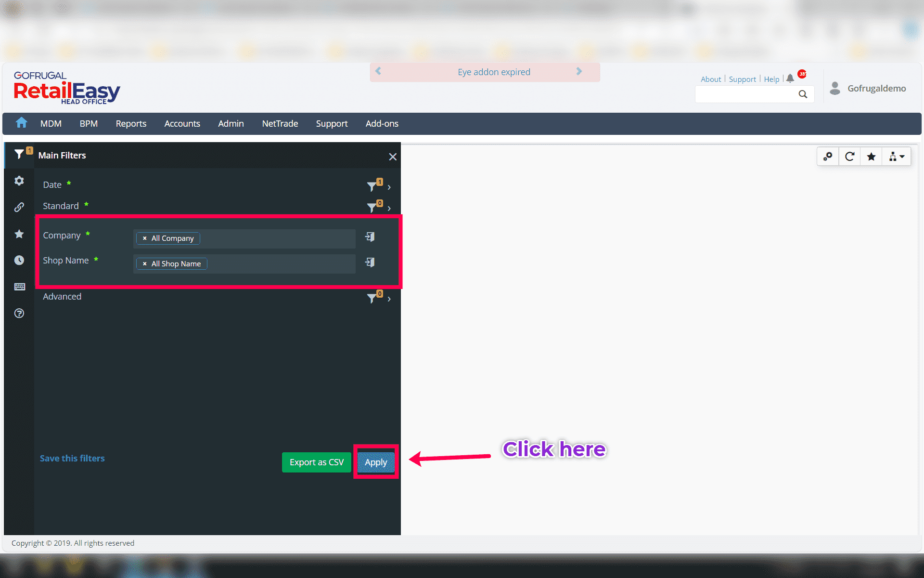Open Company selection list icon
Image resolution: width=924 pixels, height=578 pixels.
coord(370,236)
